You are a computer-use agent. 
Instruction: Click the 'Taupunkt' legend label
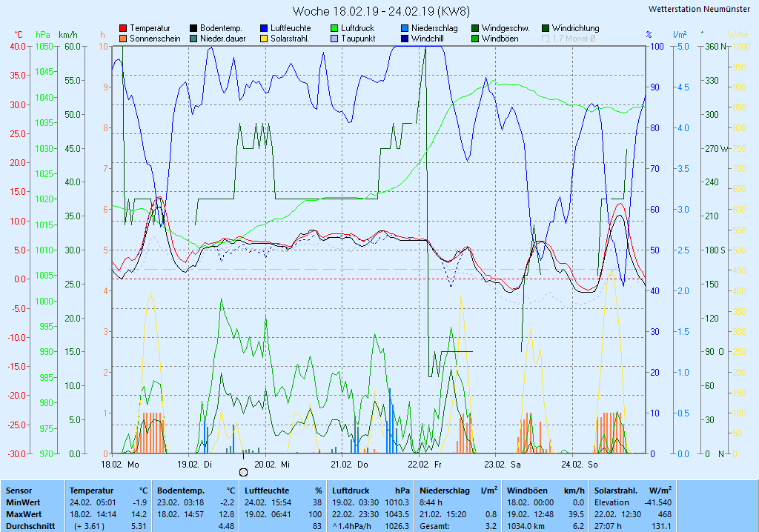(x=358, y=39)
